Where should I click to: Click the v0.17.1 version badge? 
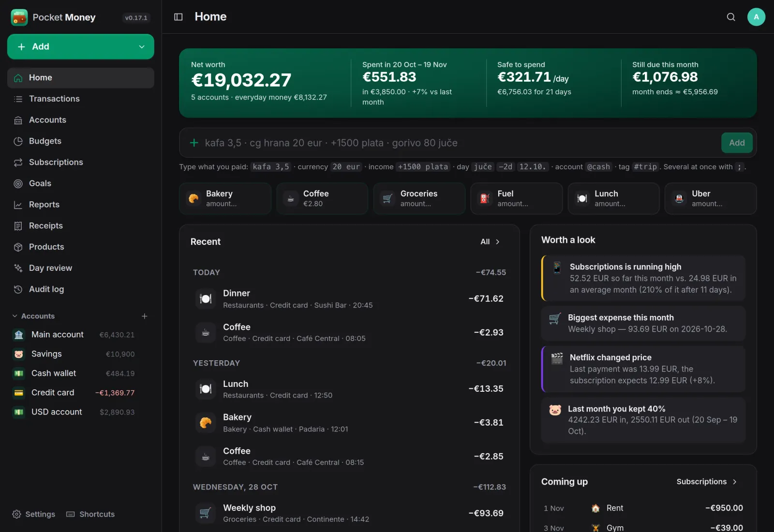pos(136,18)
